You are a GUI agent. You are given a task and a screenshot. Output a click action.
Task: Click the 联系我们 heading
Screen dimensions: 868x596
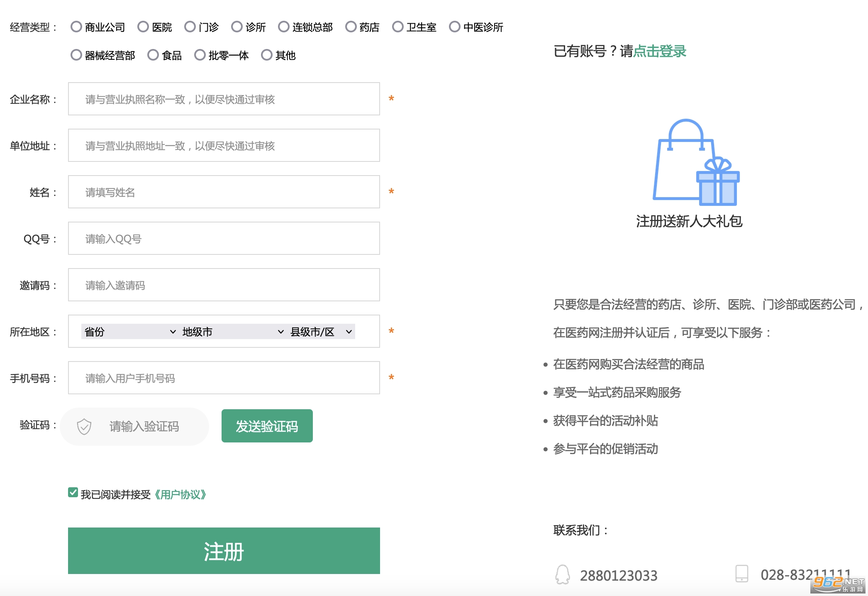coord(581,530)
